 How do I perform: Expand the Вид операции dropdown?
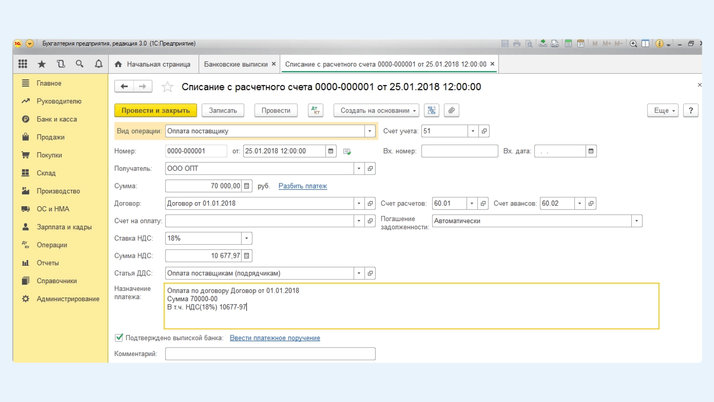pos(369,131)
